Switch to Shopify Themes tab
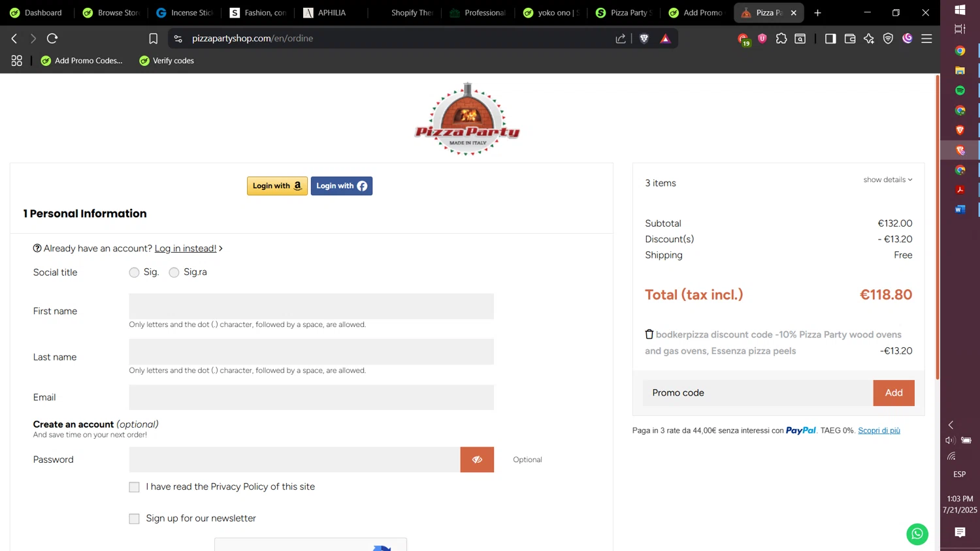This screenshot has width=980, height=551. tap(405, 12)
